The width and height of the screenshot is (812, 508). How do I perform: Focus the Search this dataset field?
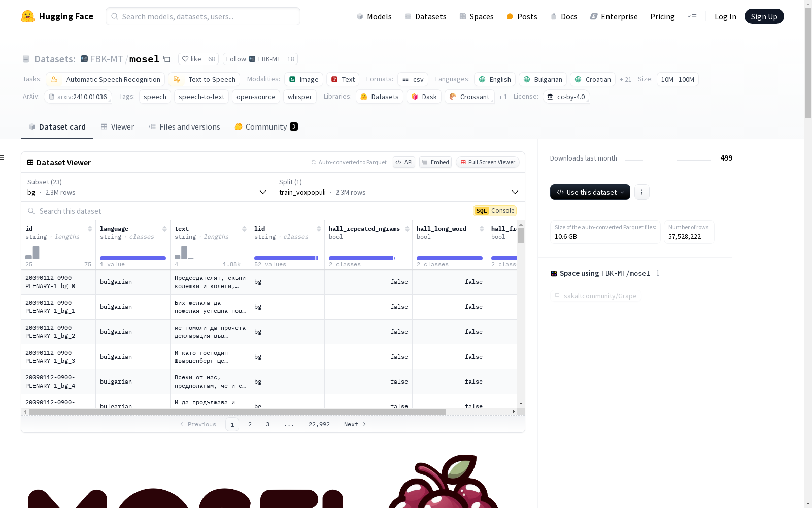247,211
